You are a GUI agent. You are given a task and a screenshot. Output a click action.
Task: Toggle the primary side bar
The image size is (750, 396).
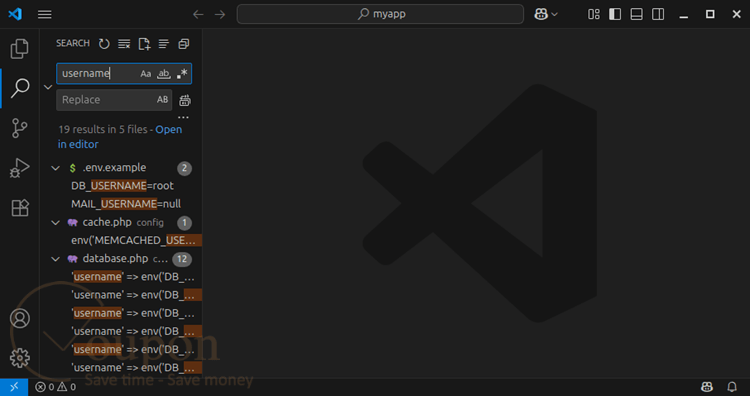click(x=615, y=14)
